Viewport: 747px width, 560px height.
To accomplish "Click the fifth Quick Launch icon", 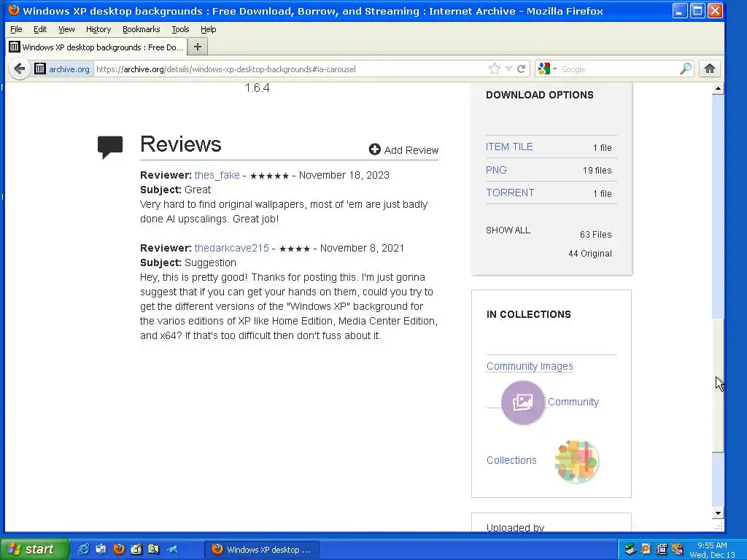I will point(153,549).
